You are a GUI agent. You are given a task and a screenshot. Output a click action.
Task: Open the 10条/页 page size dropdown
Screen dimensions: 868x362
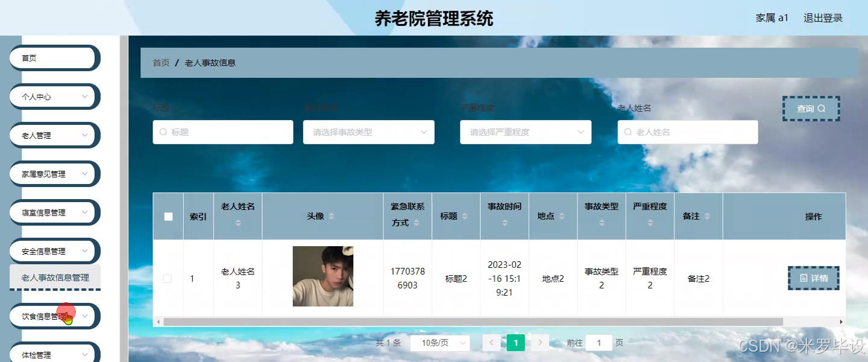click(x=440, y=342)
